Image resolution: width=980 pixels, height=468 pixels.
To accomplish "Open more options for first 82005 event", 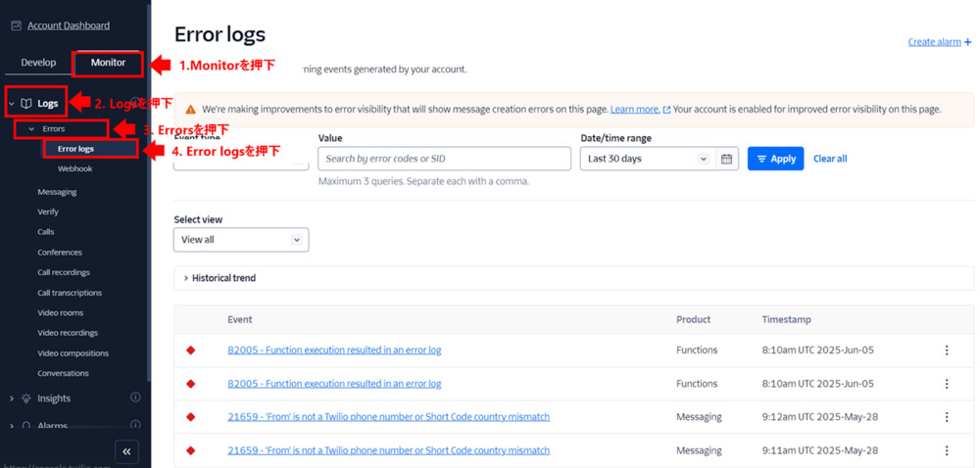I will pos(947,351).
